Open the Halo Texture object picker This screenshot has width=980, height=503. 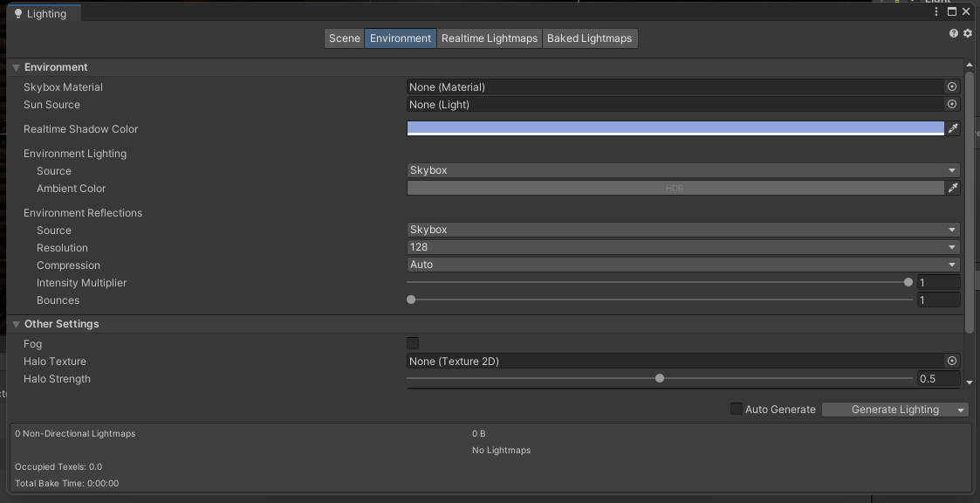tap(952, 361)
